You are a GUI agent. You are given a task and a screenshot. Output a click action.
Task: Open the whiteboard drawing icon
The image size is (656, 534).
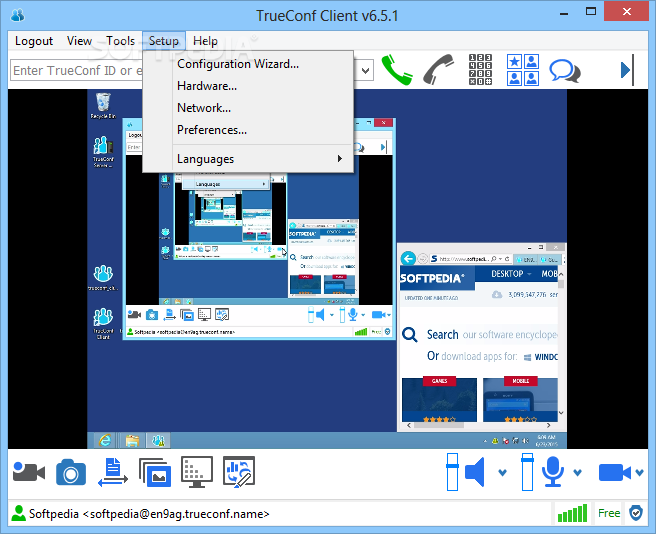pos(239,472)
